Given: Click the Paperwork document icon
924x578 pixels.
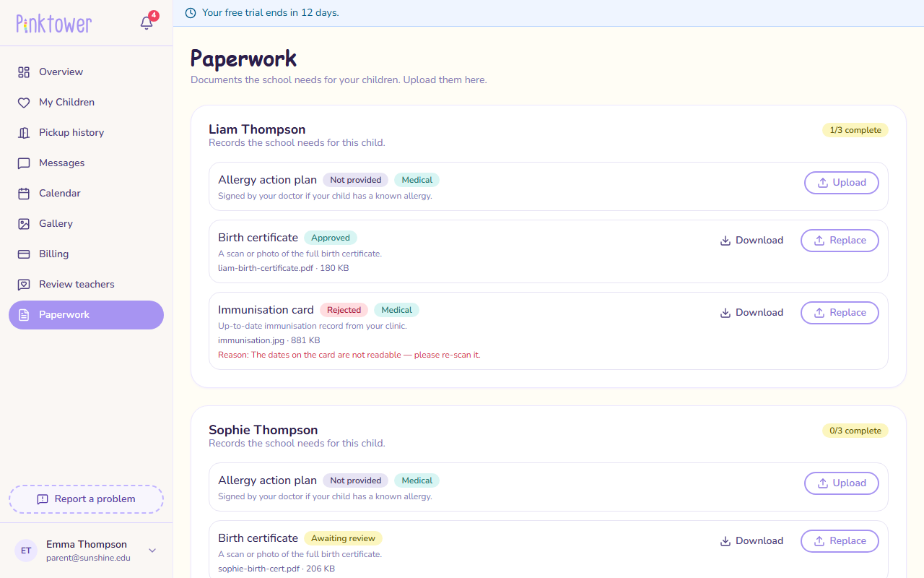Looking at the screenshot, I should [x=24, y=315].
